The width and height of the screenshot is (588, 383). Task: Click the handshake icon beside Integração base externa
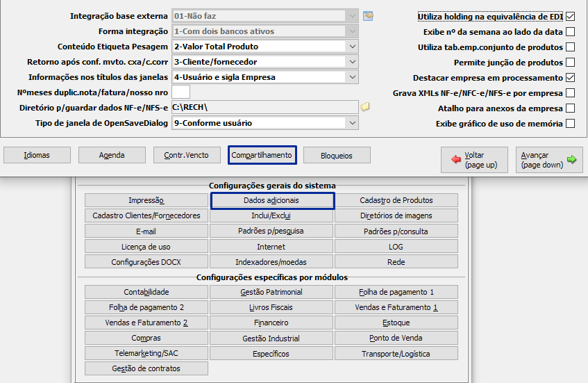point(368,16)
